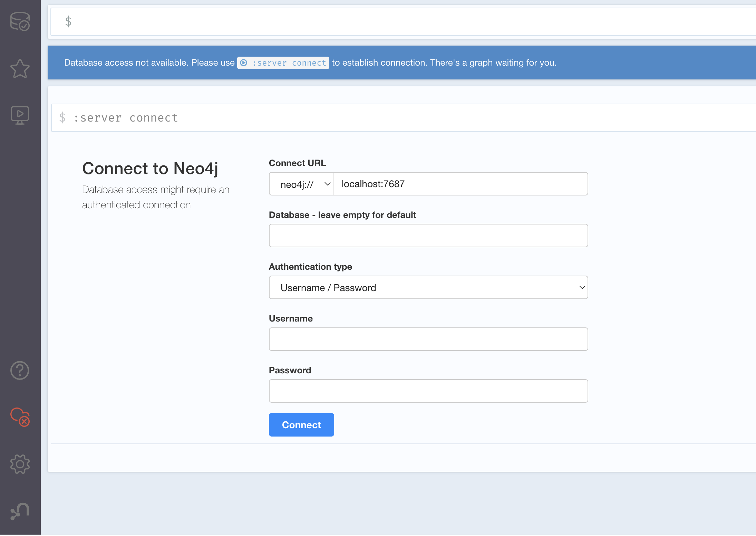Open the red Cloud sync error icon
Image resolution: width=756 pixels, height=536 pixels.
[20, 417]
